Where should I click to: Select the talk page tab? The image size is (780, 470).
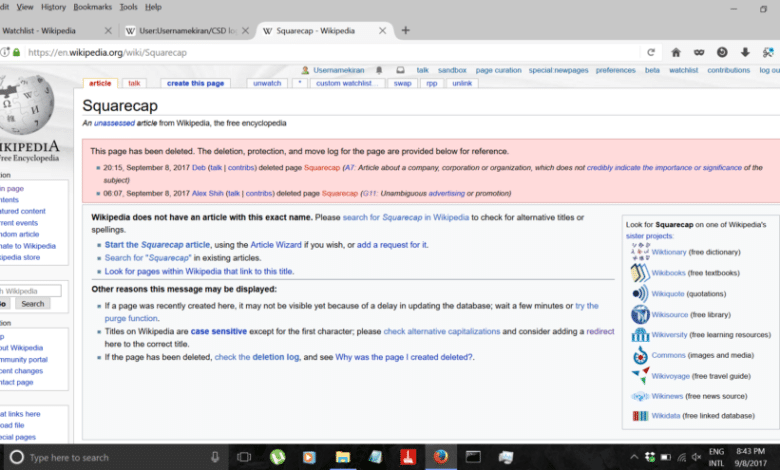click(134, 83)
